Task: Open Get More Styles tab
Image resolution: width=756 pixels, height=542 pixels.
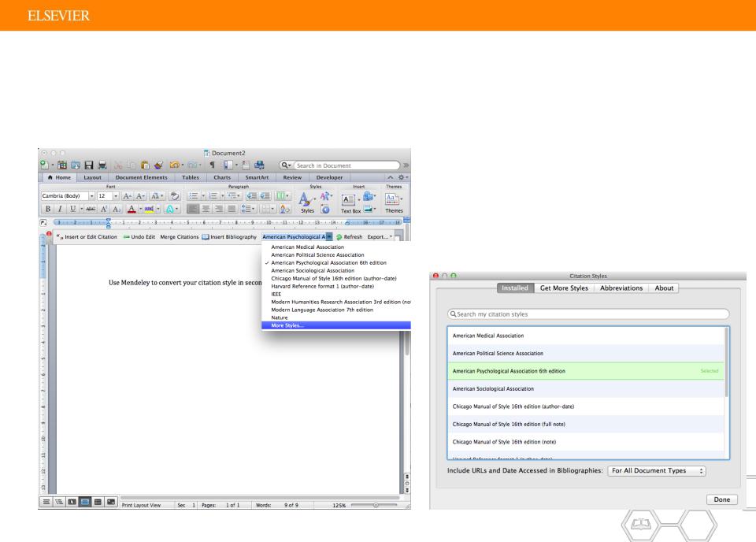Action: pos(564,288)
